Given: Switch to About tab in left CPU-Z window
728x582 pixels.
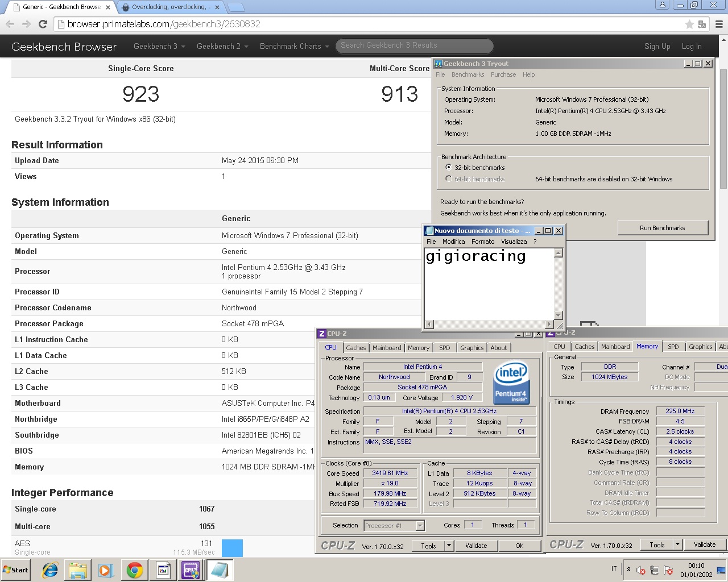Looking at the screenshot, I should coord(499,348).
